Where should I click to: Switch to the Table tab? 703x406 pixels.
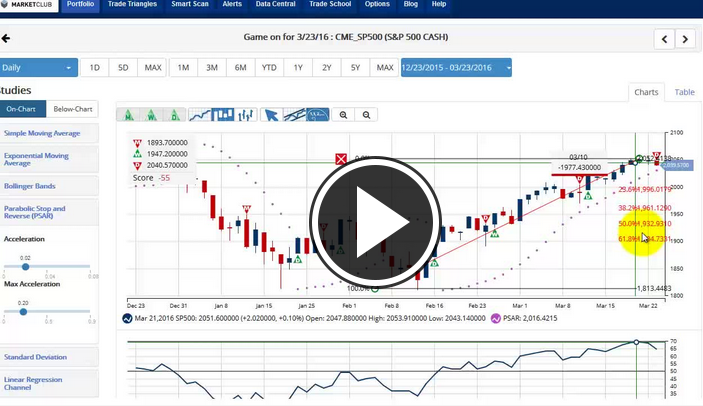coord(684,92)
